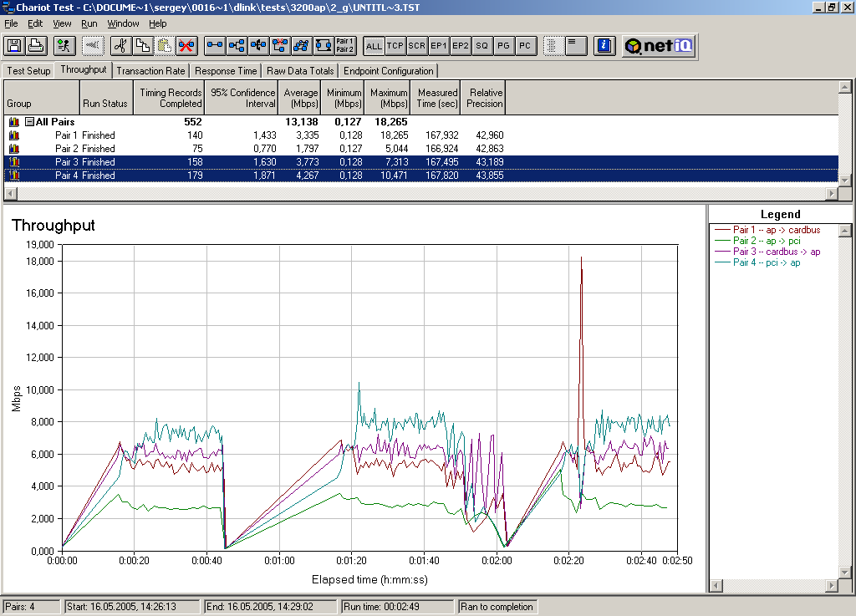Click the blue info icon in toolbar
Image resolution: width=856 pixels, height=616 pixels.
[605, 46]
